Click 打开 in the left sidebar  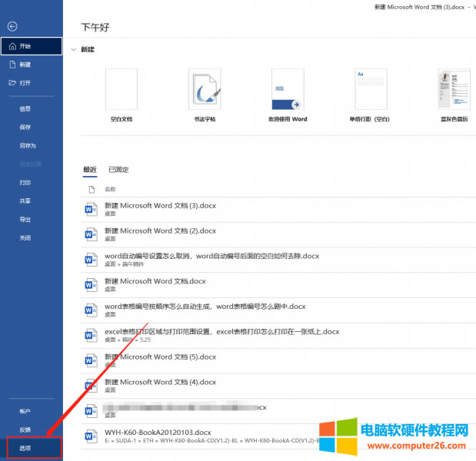click(x=25, y=83)
